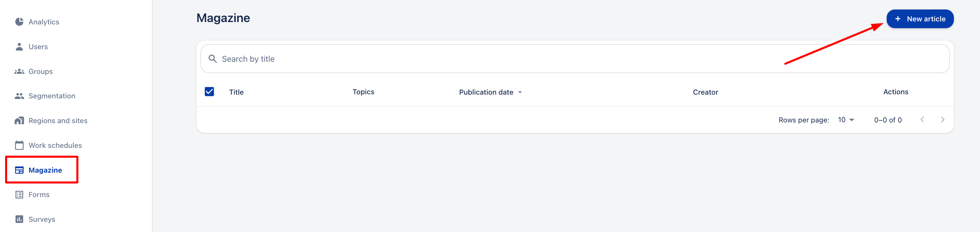Click the Creator column header
Image resolution: width=980 pixels, height=232 pixels.
coord(705,92)
